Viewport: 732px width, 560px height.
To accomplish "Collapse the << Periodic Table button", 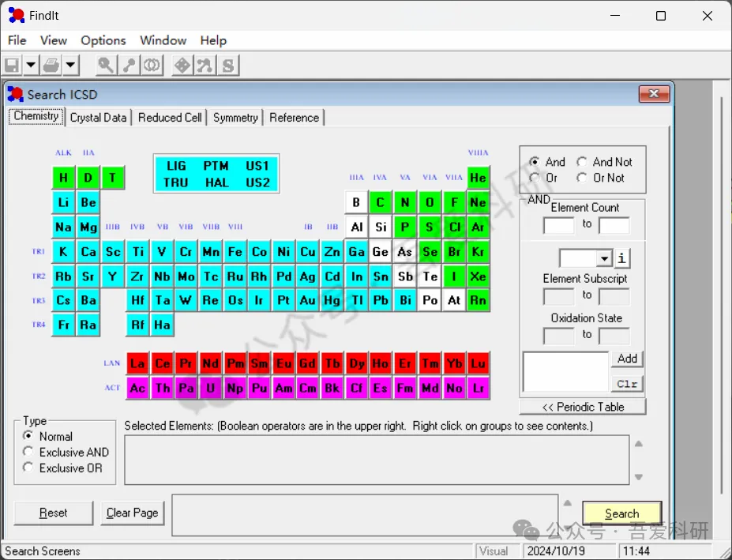I will point(583,407).
